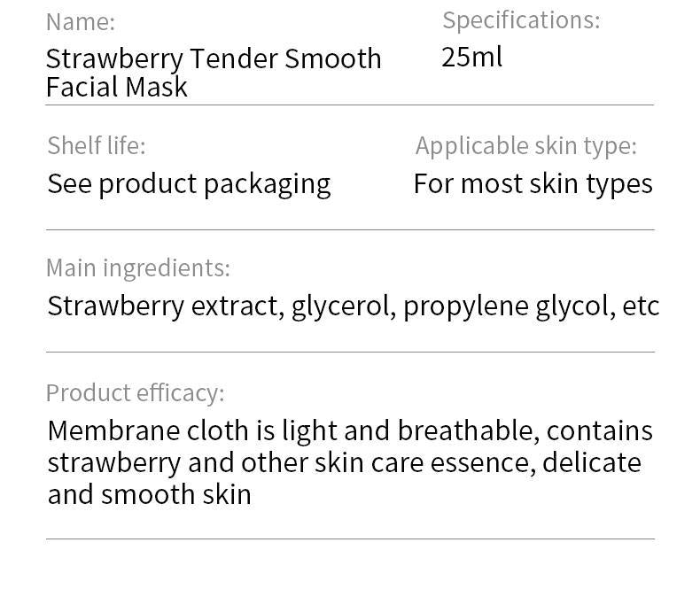Image resolution: width=700 pixels, height=589 pixels.
Task: Select the "25ml" specification value
Action: click(471, 57)
